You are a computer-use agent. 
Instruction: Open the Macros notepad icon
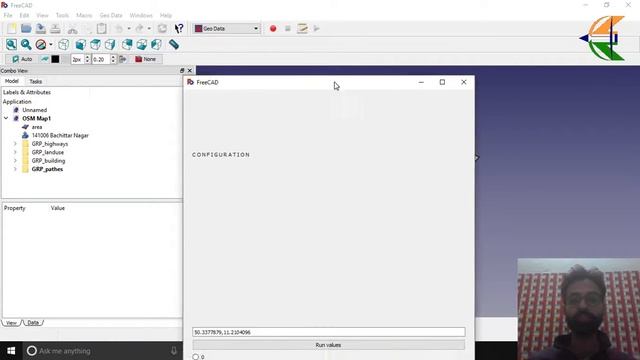[x=302, y=28]
